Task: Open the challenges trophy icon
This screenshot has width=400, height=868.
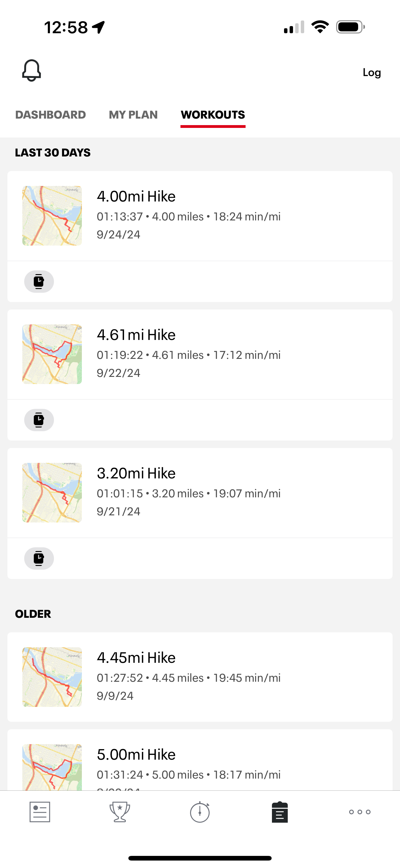Action: 120,812
